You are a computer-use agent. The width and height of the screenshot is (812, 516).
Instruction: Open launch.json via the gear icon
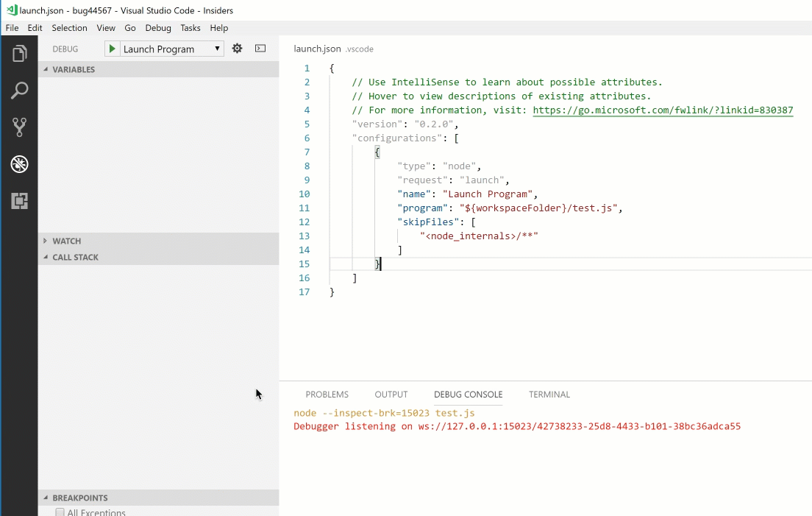point(237,48)
